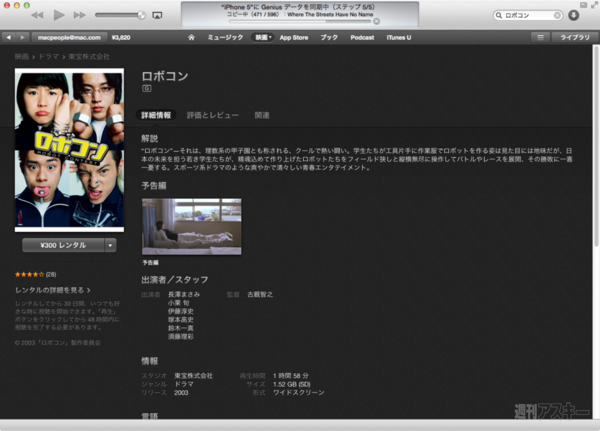
Task: Click the 映画 breadcrumb link
Action: (x=22, y=57)
